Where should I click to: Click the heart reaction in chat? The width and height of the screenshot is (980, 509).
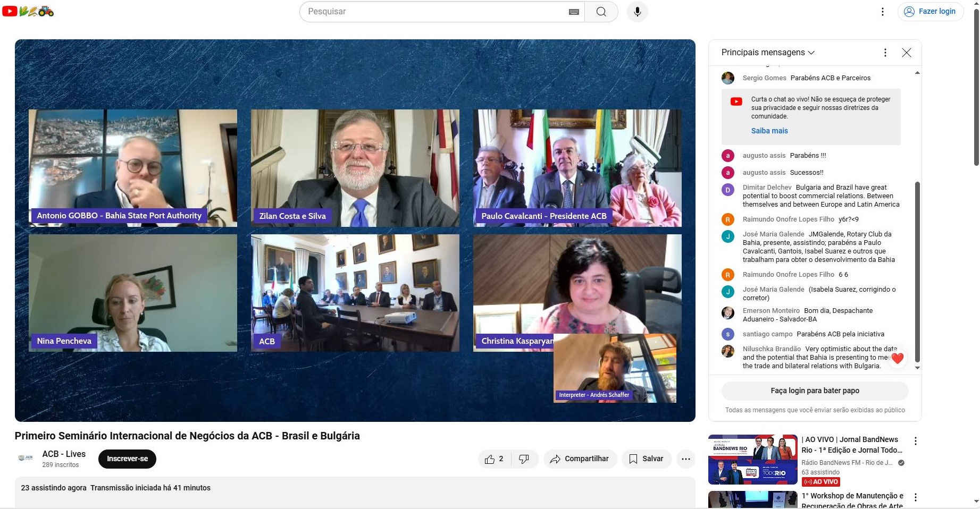pyautogui.click(x=897, y=359)
